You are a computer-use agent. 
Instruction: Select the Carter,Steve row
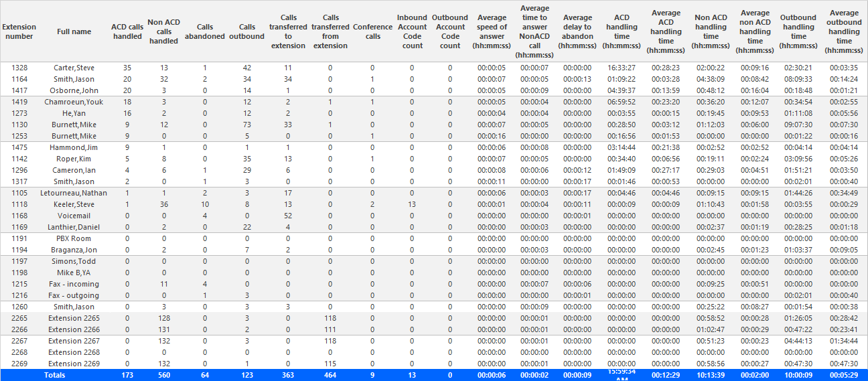tap(434, 68)
